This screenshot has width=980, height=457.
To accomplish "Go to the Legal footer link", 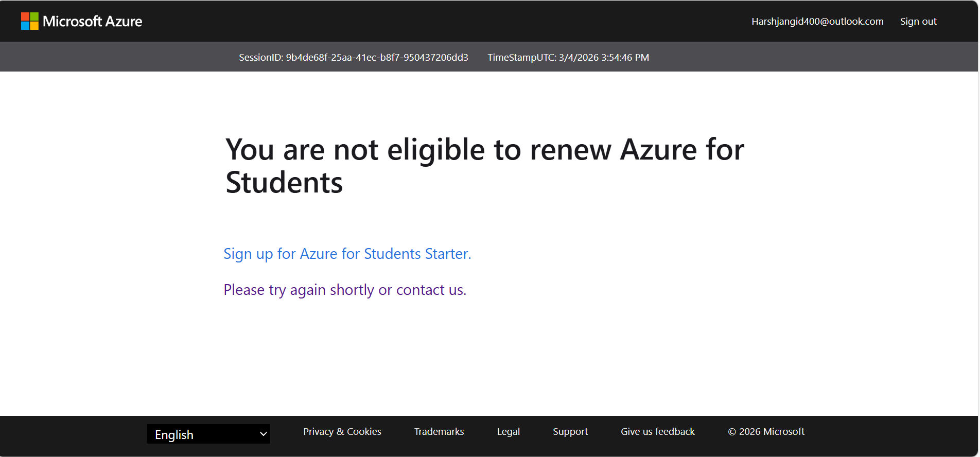I will tap(509, 432).
